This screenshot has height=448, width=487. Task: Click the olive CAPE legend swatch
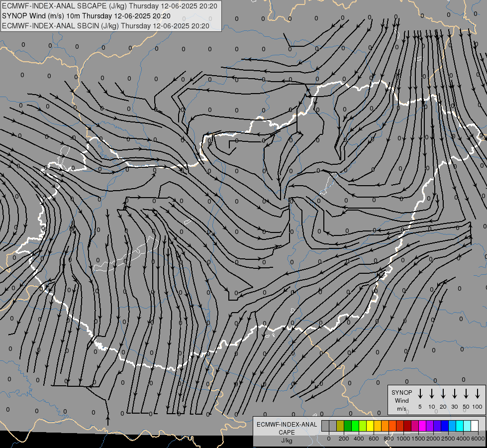coord(340,426)
